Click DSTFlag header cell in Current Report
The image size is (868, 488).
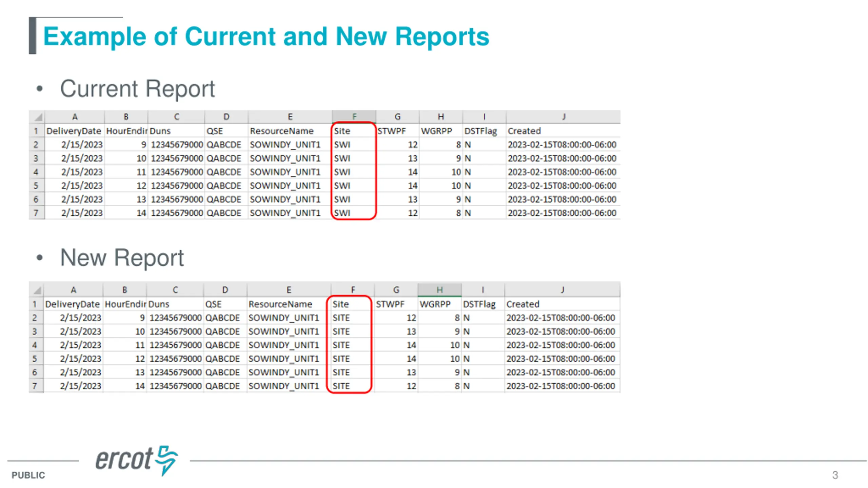[484, 131]
